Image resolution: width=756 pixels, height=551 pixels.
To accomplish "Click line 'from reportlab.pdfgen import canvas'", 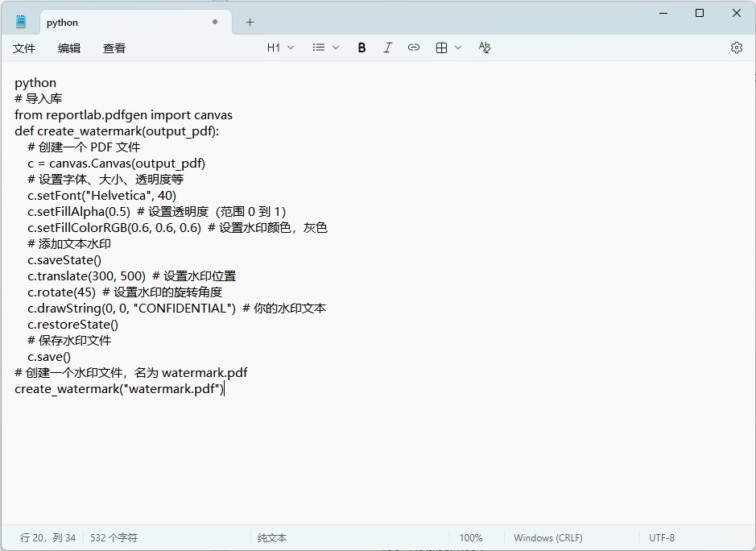I will [123, 115].
